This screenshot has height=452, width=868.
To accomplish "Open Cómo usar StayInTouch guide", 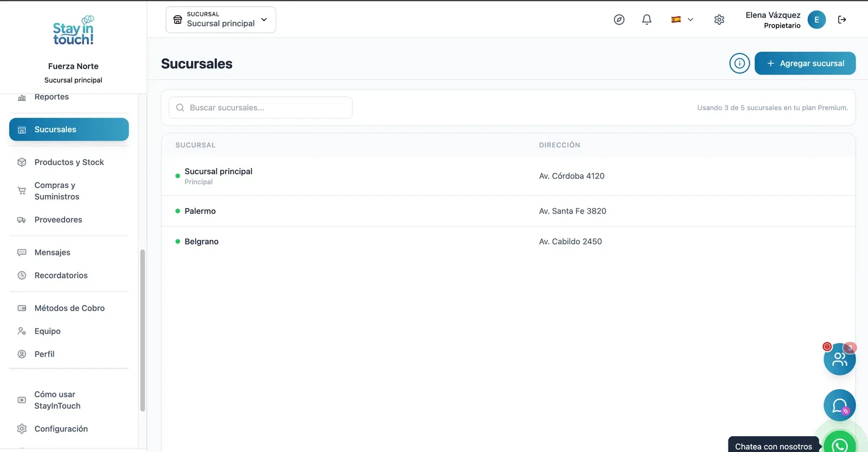I will point(69,400).
